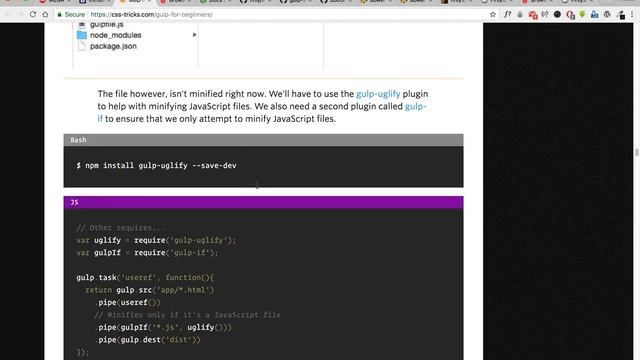This screenshot has width=640, height=360.
Task: Select the package.json file name
Action: (x=113, y=46)
